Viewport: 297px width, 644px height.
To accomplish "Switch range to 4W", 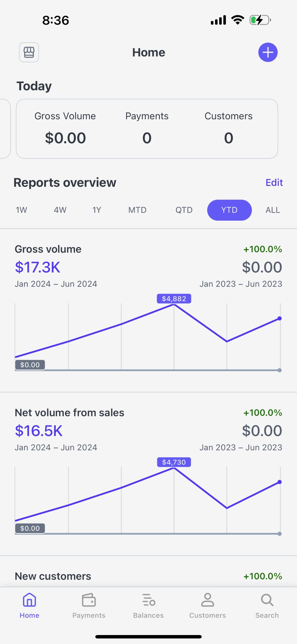I will (x=60, y=210).
